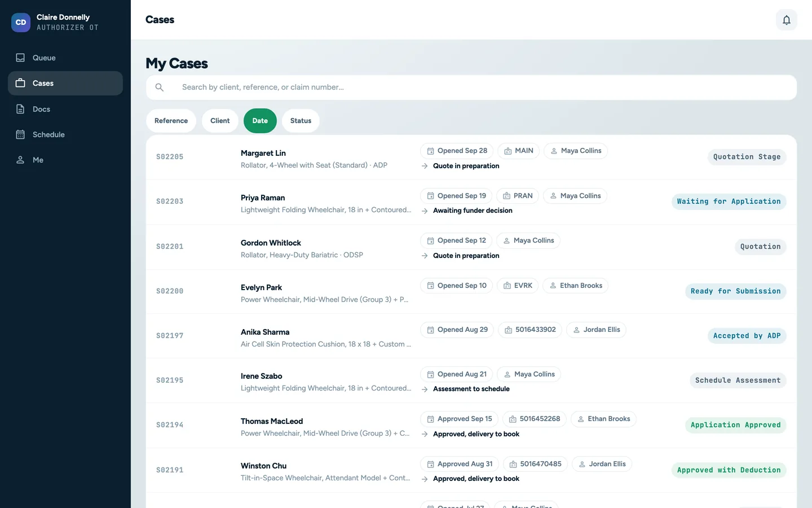Click claim icon beside 5016433902
The width and height of the screenshot is (812, 508).
pyautogui.click(x=508, y=330)
